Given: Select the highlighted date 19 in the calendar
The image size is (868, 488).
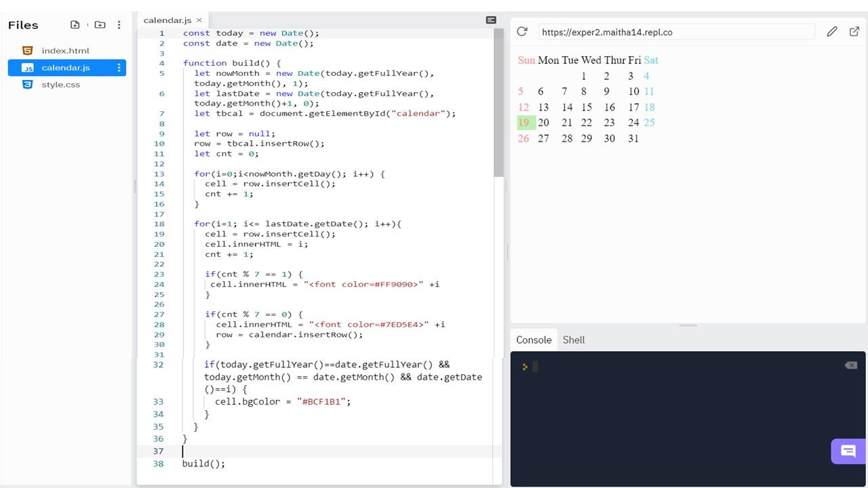Looking at the screenshot, I should pos(524,123).
